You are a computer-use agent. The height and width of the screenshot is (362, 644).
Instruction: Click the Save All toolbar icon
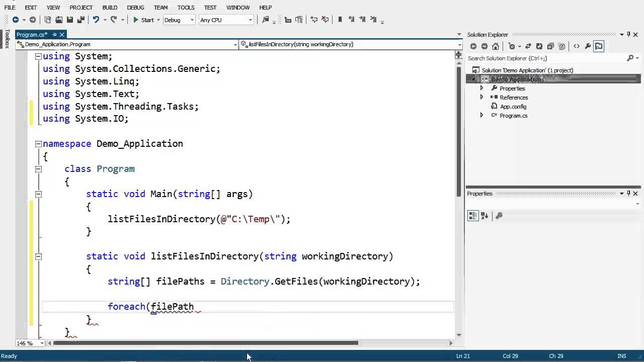tap(80, 20)
